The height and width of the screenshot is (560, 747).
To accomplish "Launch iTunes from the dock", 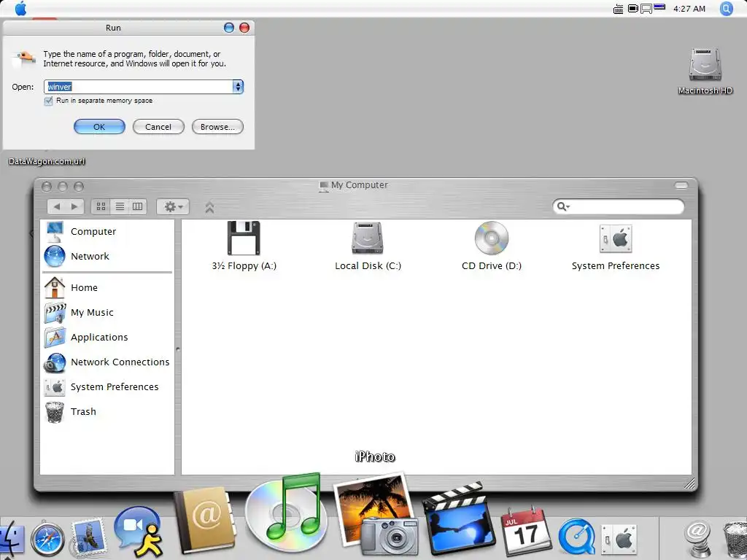I will point(287,512).
